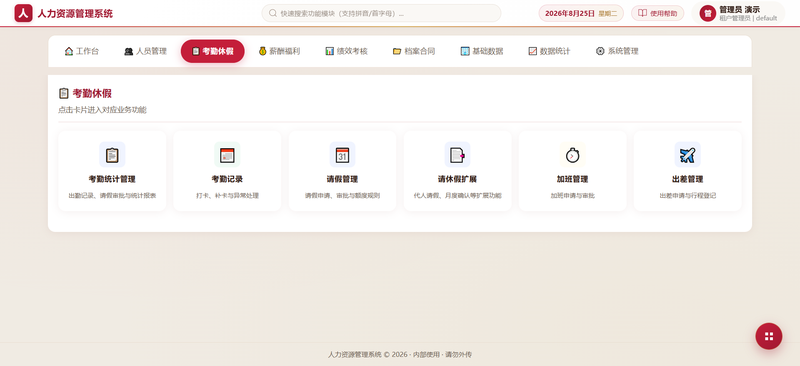Click the 代人请假、月度确认等扩展功能 description
This screenshot has height=366, width=800.
tap(457, 196)
